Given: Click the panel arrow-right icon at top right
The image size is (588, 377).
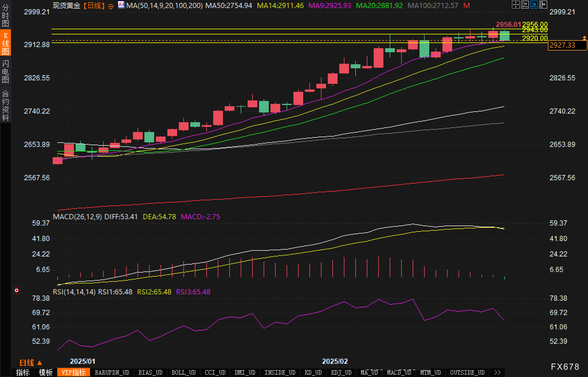Looking at the screenshot, I should coord(543,5).
